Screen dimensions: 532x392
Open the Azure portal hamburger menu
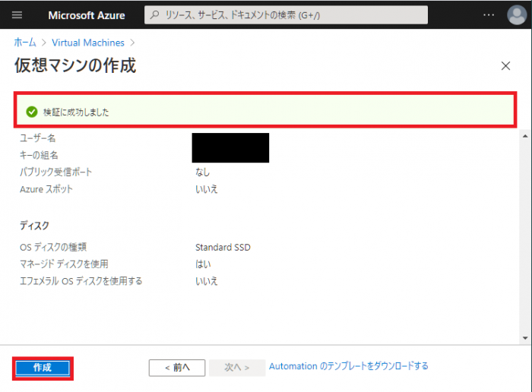pos(17,15)
